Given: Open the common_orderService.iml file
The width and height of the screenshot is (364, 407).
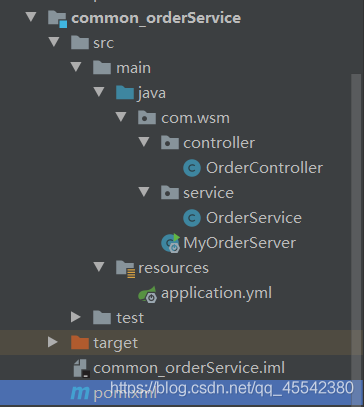Looking at the screenshot, I should point(189,368).
